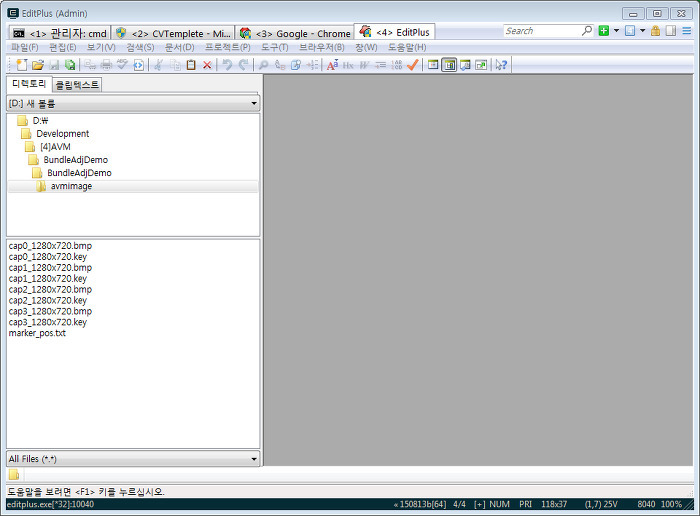This screenshot has height=516, width=700.
Task: Open the 편집(E) menu
Action: 62,47
